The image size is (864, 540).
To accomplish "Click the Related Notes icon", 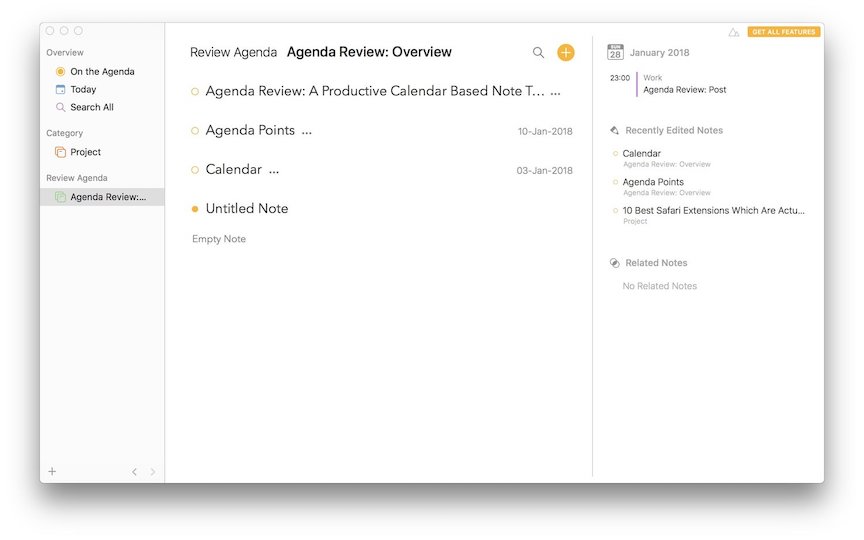I will tap(614, 263).
